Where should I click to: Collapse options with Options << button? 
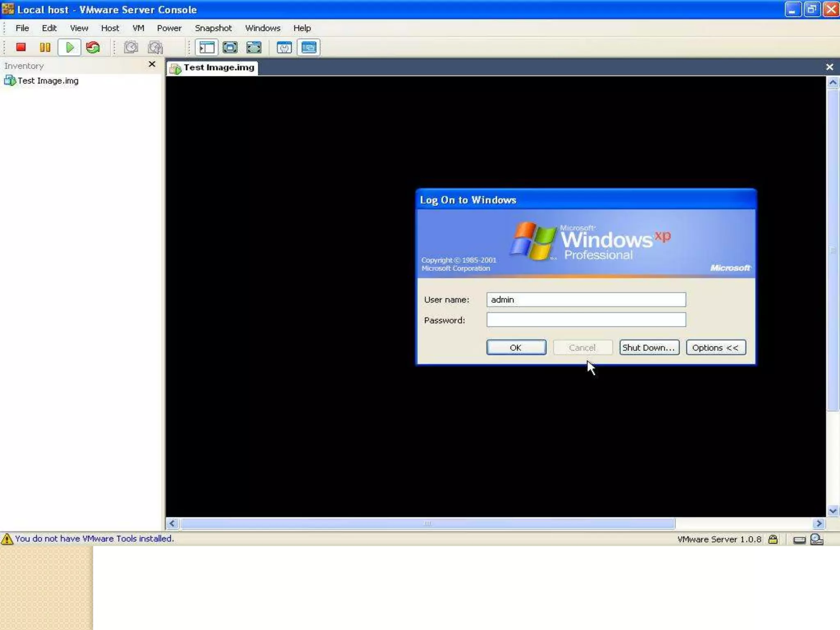coord(716,347)
